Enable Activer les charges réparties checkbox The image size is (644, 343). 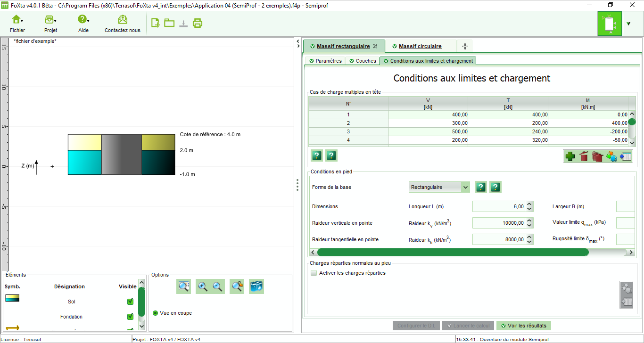tap(314, 273)
